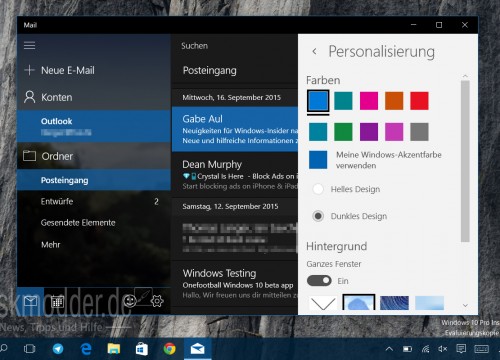
Task: Click the person icon next to Konten
Action: [30, 97]
